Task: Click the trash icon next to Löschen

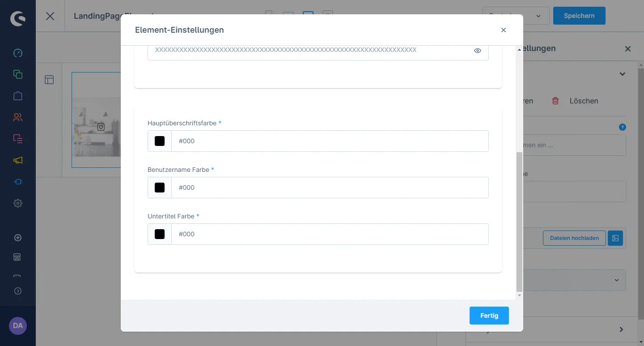Action: [555, 101]
